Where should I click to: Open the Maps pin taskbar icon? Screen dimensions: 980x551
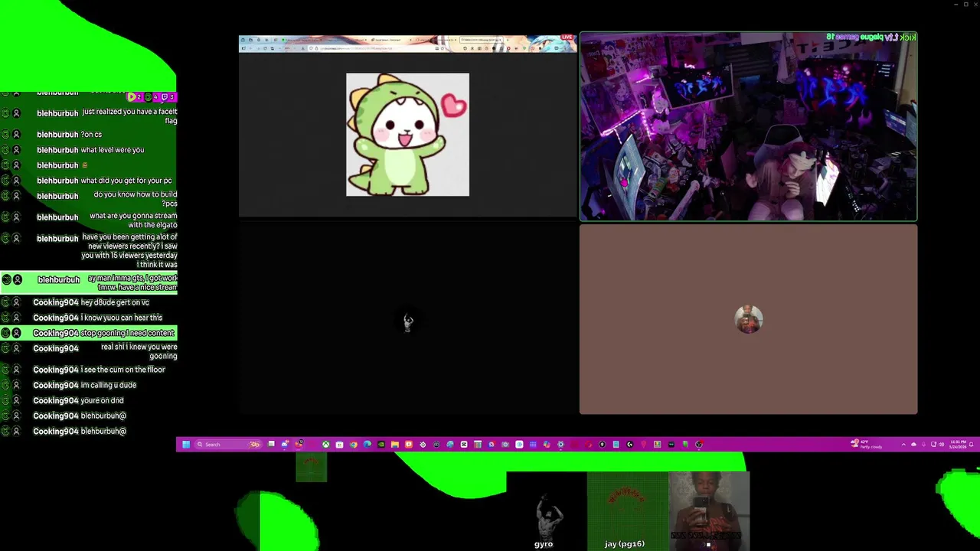click(x=643, y=444)
